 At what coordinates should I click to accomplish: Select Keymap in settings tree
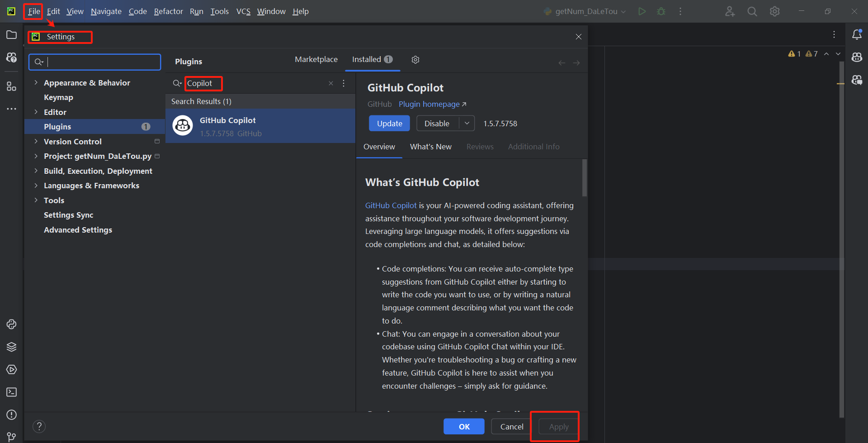pos(58,97)
